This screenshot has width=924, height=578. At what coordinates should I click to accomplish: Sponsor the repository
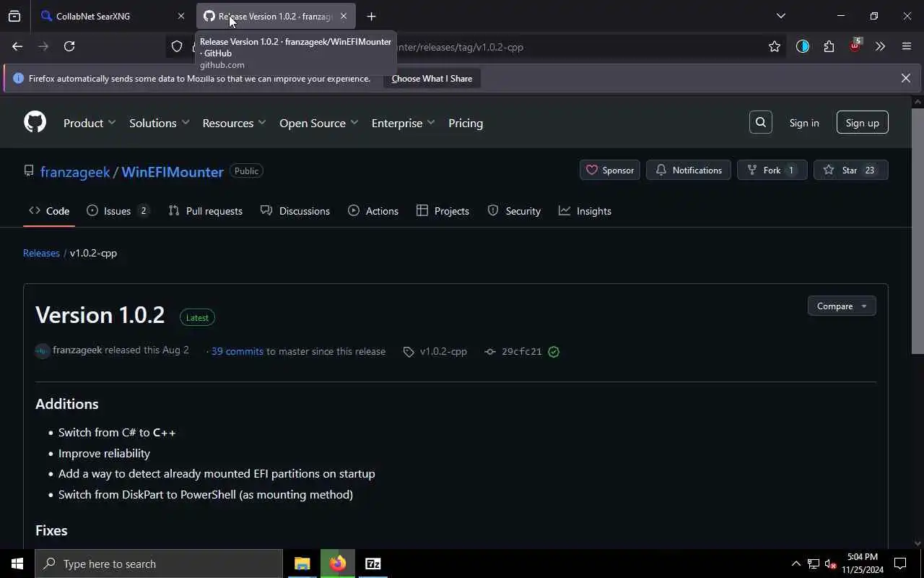click(610, 171)
